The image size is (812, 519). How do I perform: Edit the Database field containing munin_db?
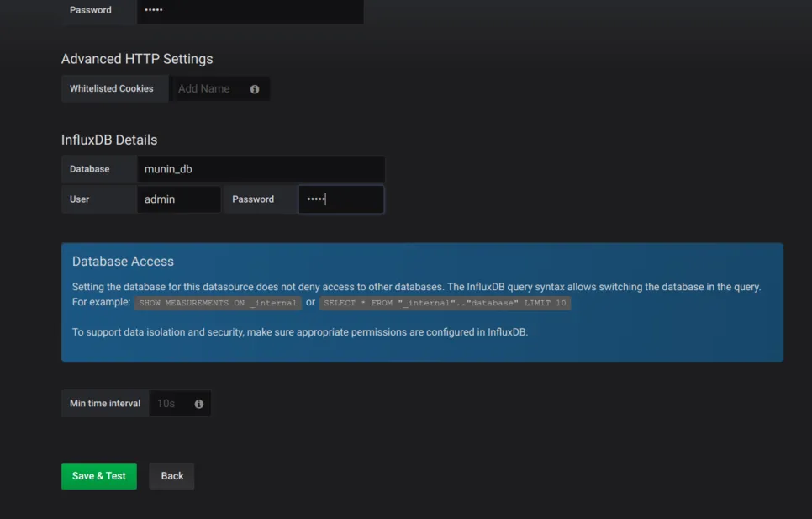pos(261,169)
